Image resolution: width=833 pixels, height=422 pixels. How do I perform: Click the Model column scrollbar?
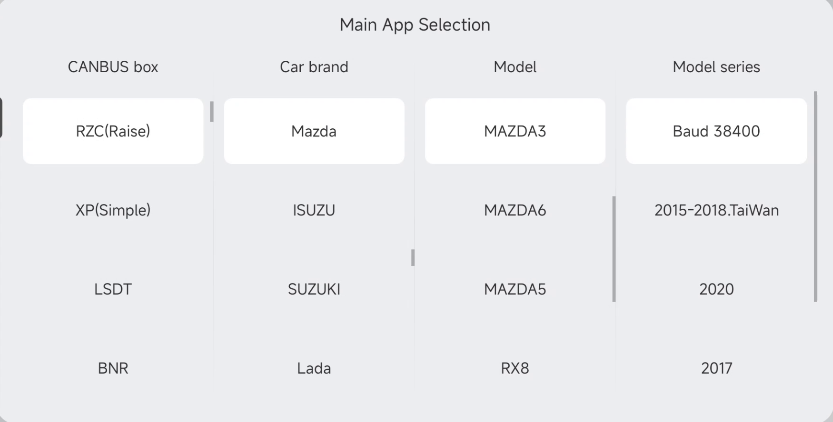pyautogui.click(x=614, y=249)
